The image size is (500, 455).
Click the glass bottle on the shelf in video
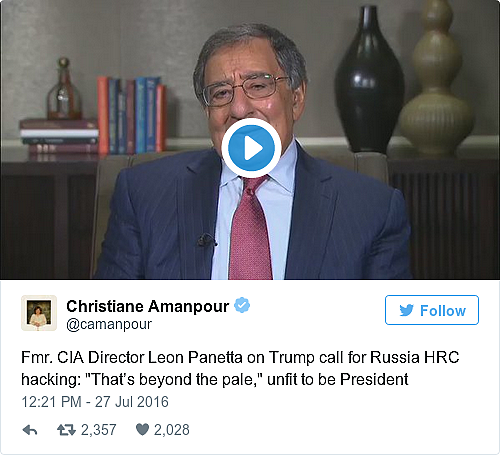[x=64, y=89]
